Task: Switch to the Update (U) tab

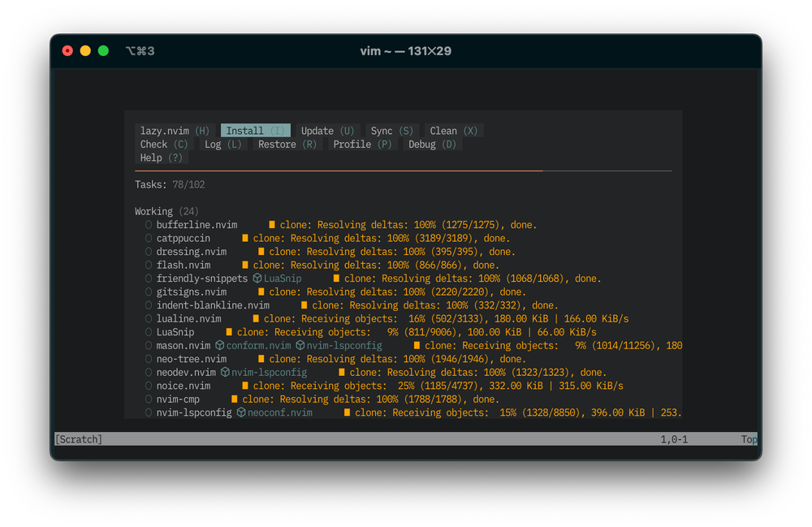Action: 326,130
